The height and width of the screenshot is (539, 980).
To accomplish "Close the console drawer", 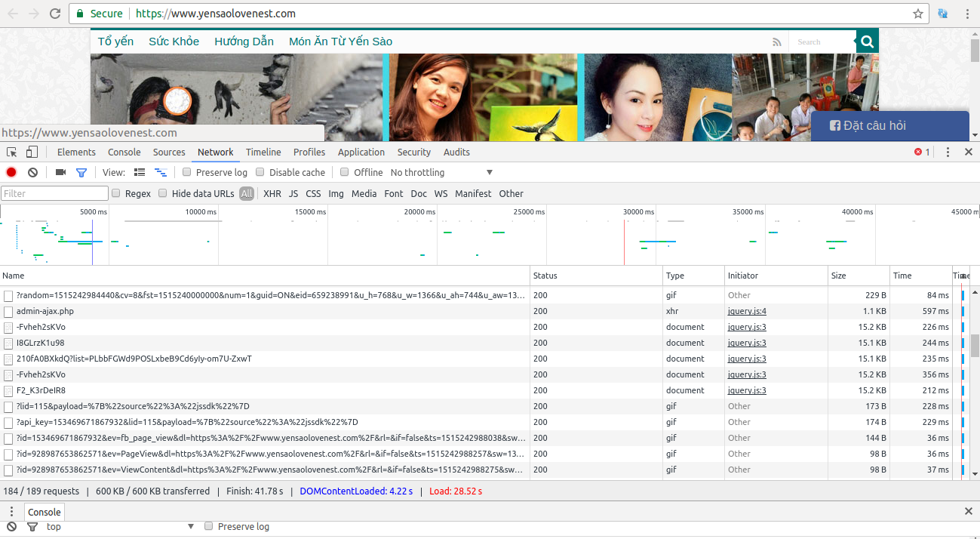I will [x=969, y=512].
